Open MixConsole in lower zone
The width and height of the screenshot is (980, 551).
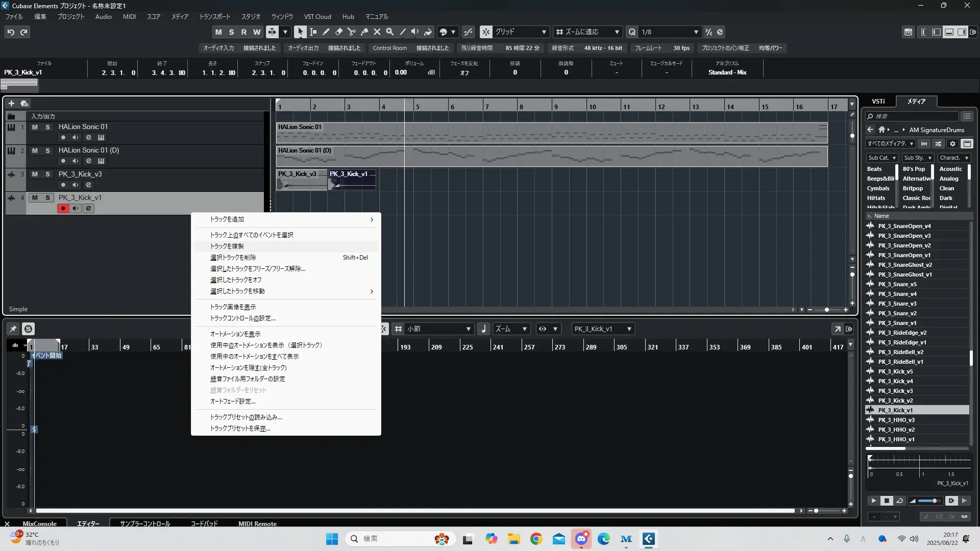pyautogui.click(x=39, y=523)
